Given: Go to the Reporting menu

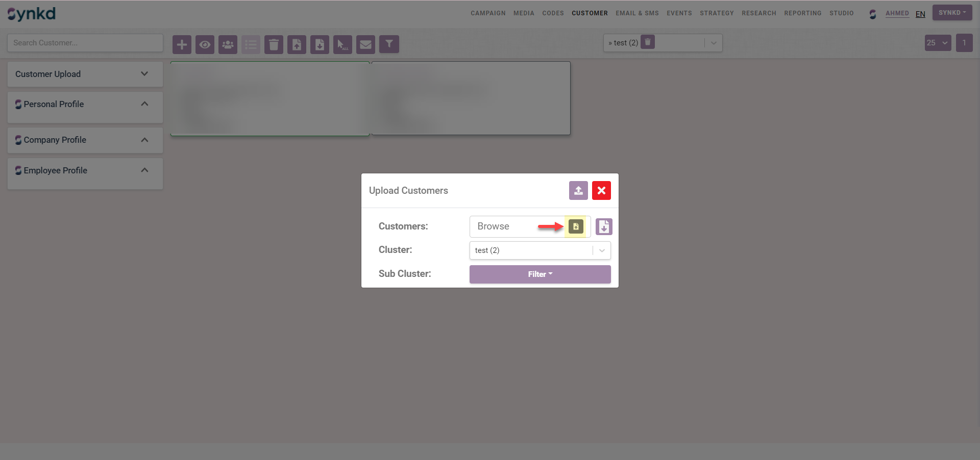Looking at the screenshot, I should pyautogui.click(x=802, y=13).
